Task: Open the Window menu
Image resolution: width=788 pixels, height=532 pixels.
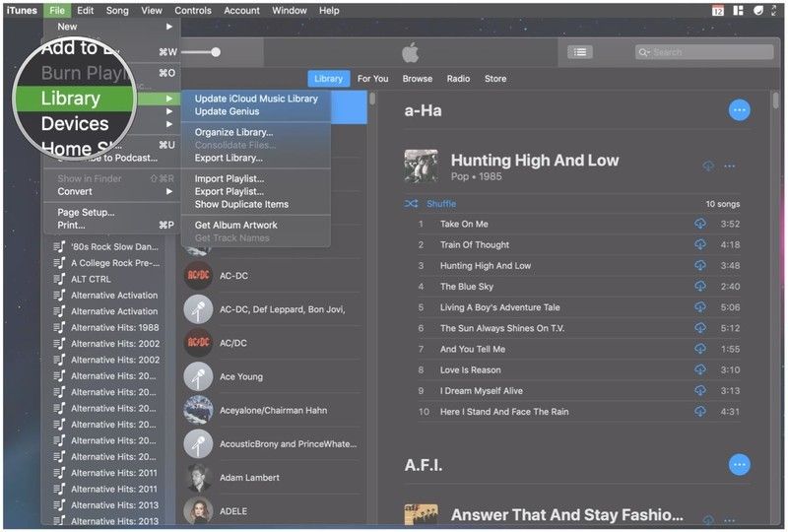Action: coord(289,10)
